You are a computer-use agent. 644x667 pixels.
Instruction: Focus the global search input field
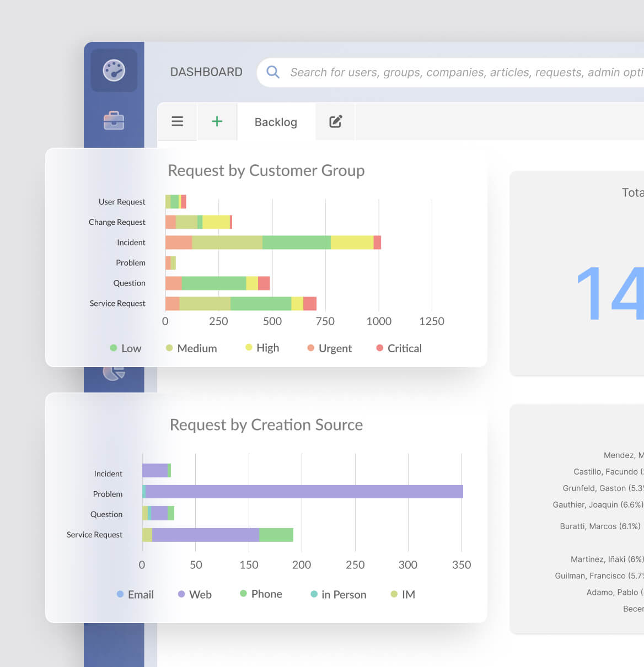[x=463, y=72]
